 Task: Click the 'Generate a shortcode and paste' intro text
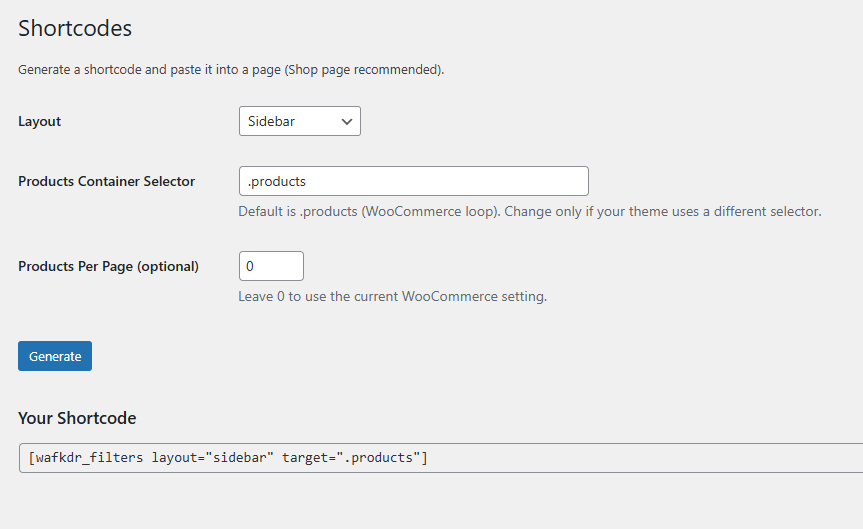pyautogui.click(x=231, y=70)
